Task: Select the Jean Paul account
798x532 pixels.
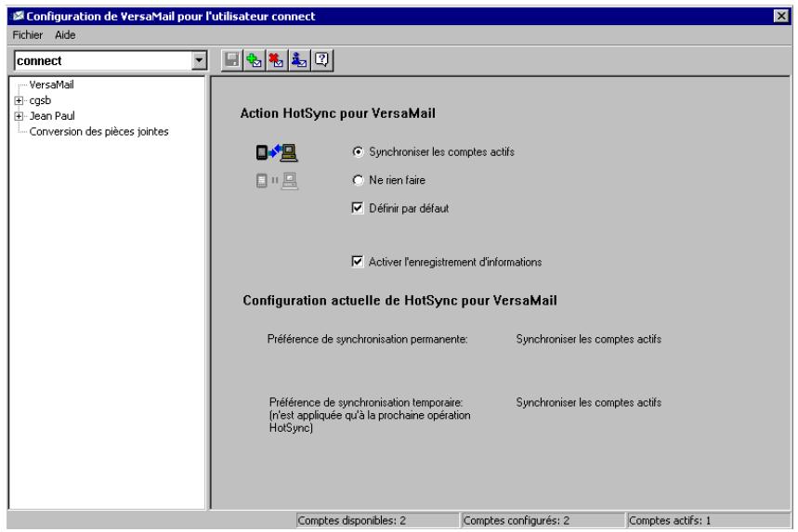Action: (52, 116)
